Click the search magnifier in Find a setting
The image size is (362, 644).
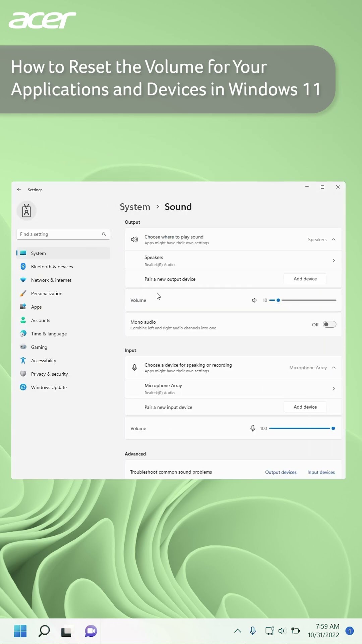click(104, 234)
